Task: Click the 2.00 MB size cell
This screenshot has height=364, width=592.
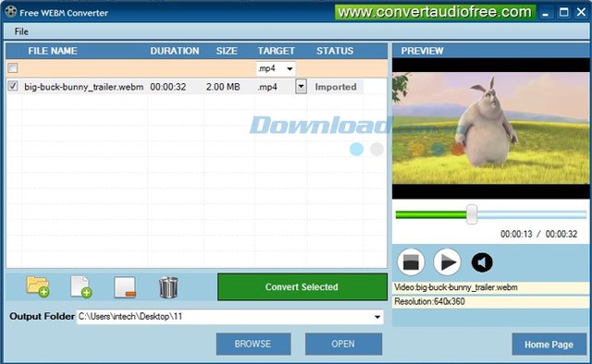Action: (x=223, y=87)
